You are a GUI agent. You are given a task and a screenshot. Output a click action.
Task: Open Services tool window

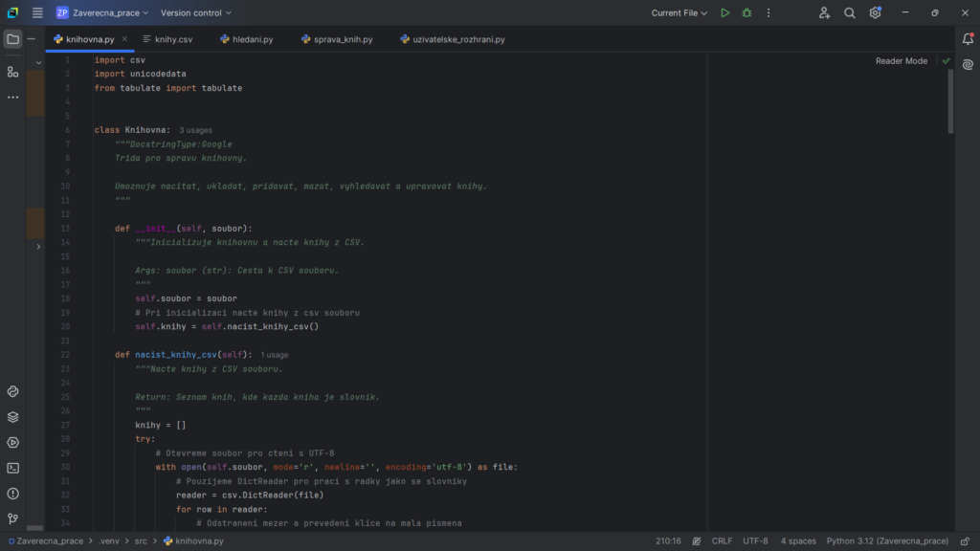[12, 442]
